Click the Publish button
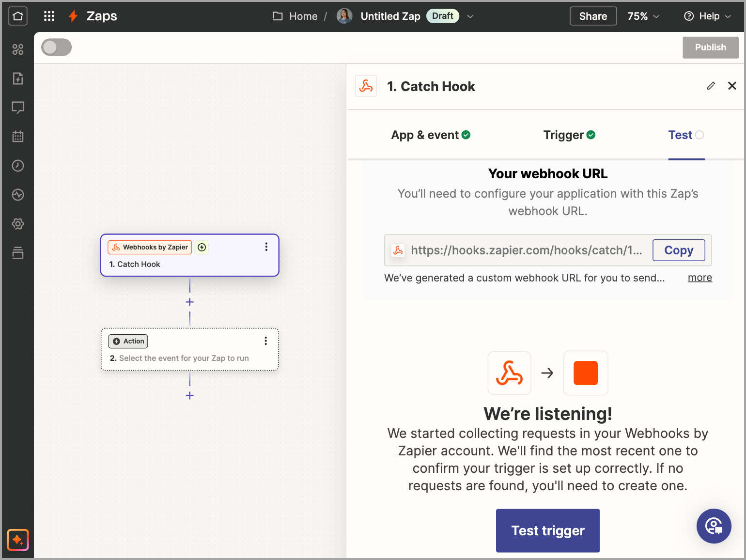 coord(711,47)
